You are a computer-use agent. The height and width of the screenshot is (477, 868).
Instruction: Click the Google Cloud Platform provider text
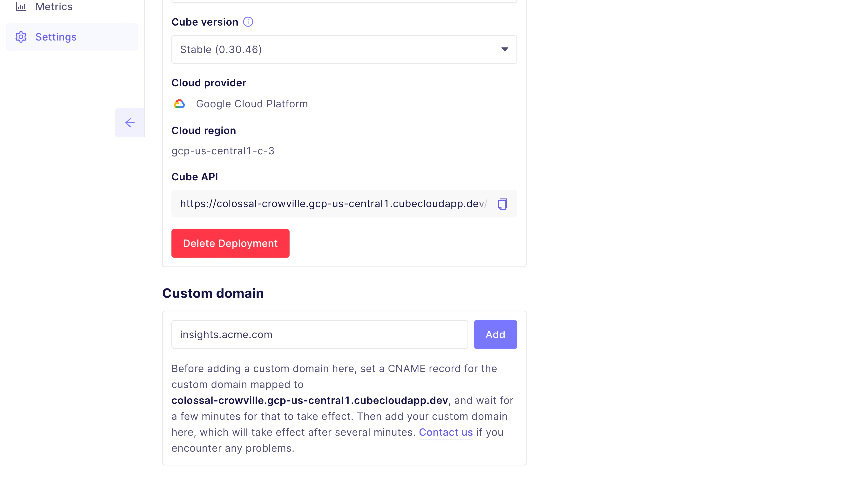252,104
